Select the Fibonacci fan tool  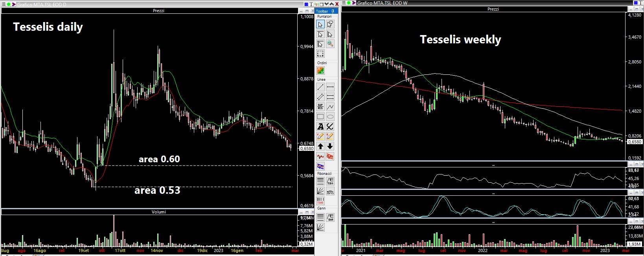(x=320, y=191)
